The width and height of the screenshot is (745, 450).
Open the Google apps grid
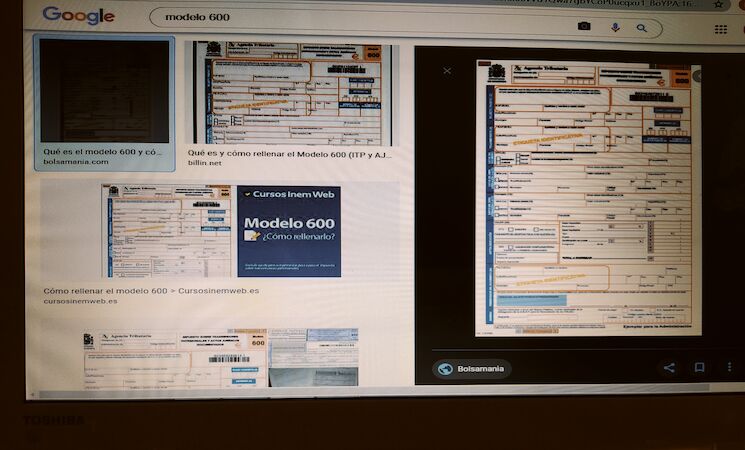(721, 29)
